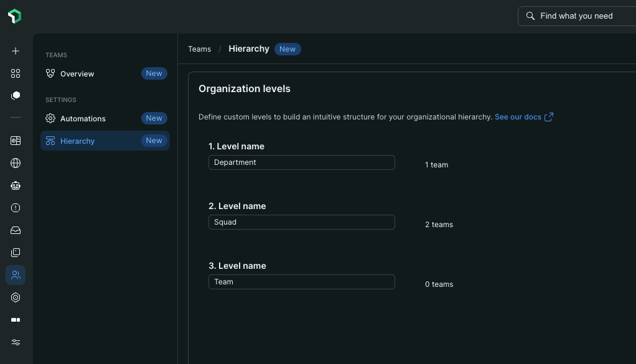The height and width of the screenshot is (364, 636).
Task: Click the '2 teams' count text
Action: pyautogui.click(x=439, y=225)
